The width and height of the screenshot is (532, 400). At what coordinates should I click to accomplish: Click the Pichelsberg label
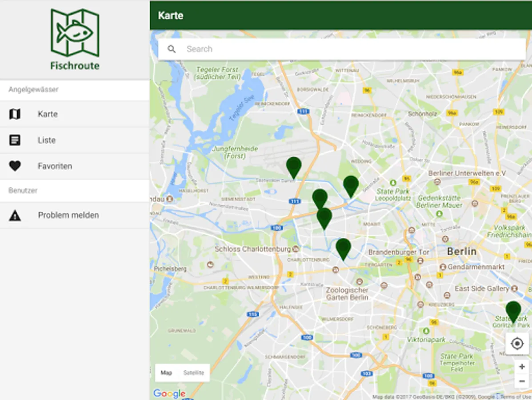pyautogui.click(x=170, y=269)
